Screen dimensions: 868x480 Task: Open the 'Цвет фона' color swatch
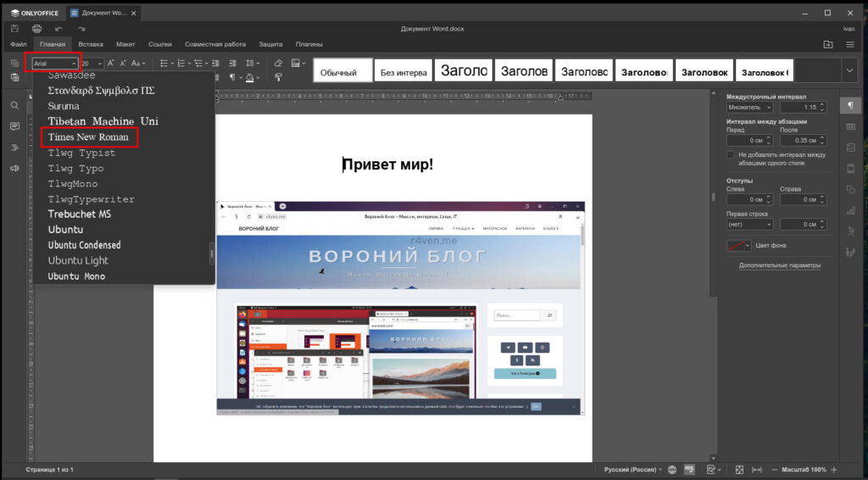point(738,246)
